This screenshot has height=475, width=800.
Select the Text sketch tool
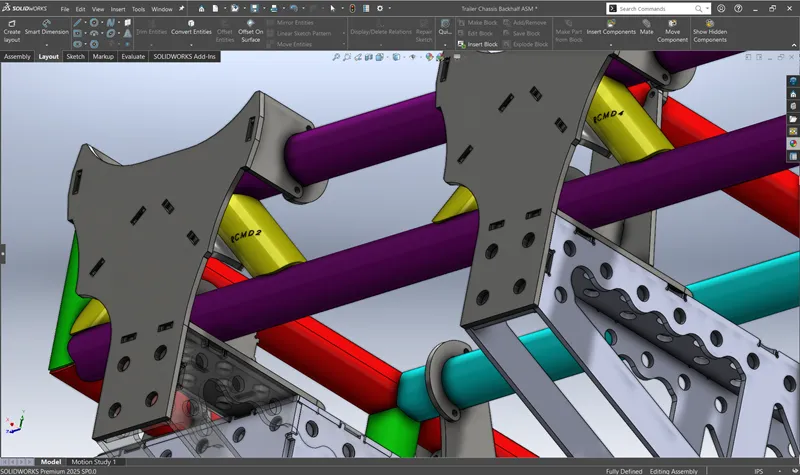(128, 33)
